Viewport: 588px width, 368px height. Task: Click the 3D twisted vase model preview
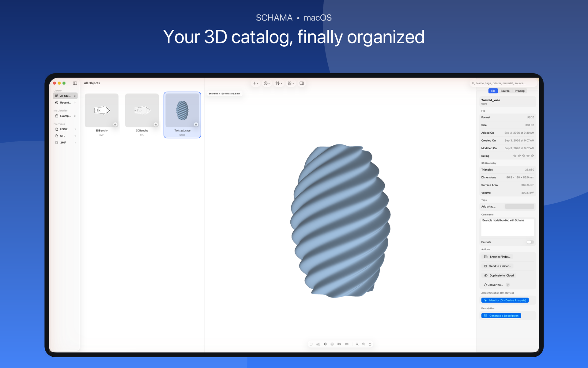(340, 221)
